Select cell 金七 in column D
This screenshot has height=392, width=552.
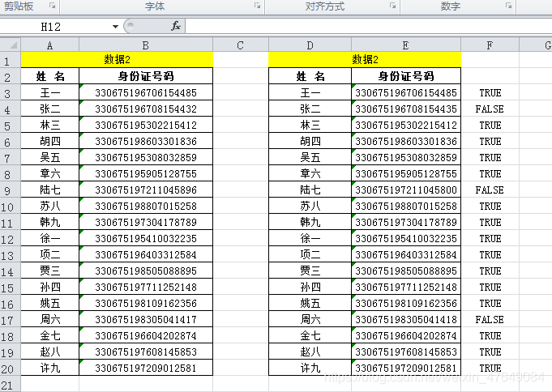[x=310, y=335]
